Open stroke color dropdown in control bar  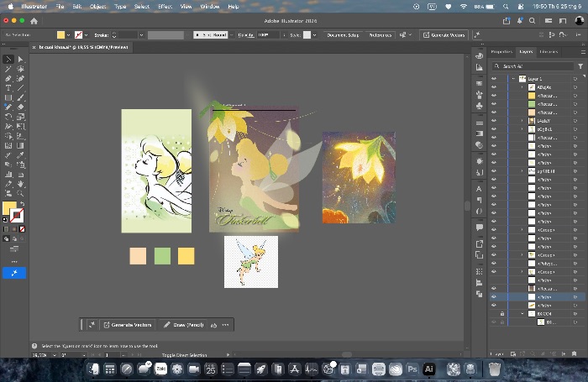(87, 35)
